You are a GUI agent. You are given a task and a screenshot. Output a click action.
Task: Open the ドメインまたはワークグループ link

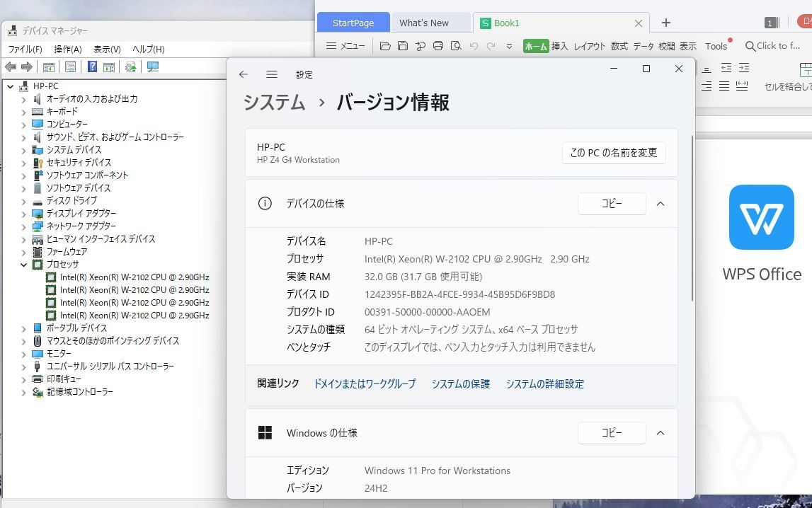(x=365, y=384)
